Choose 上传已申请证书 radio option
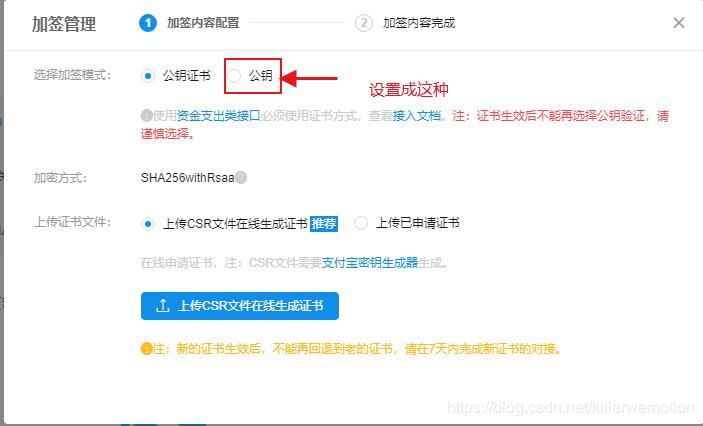Image resolution: width=703 pixels, height=426 pixels. 361,223
